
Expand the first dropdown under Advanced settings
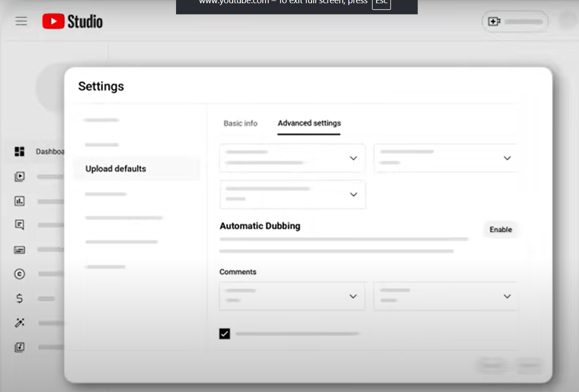[x=353, y=158]
